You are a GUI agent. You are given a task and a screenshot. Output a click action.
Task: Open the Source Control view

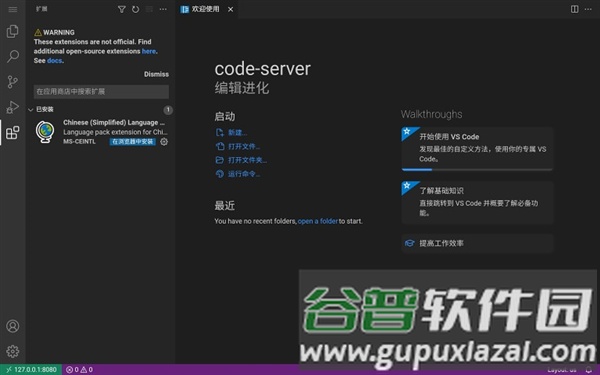click(13, 82)
